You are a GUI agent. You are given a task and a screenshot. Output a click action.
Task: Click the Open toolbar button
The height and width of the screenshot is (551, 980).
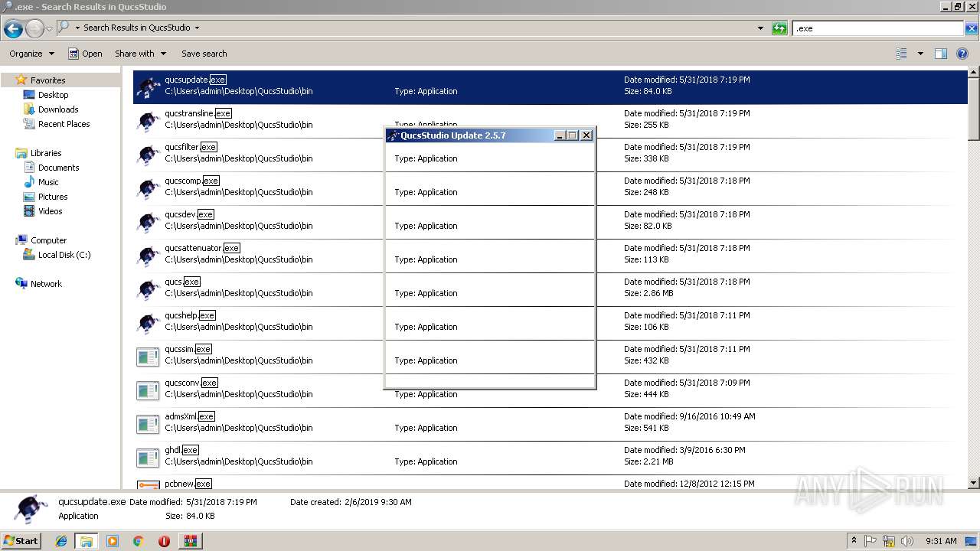pos(85,54)
